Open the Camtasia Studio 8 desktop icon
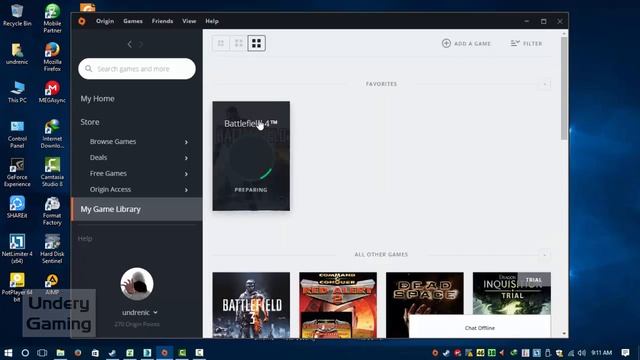Screen dimensions: 640x360 [x=52, y=172]
